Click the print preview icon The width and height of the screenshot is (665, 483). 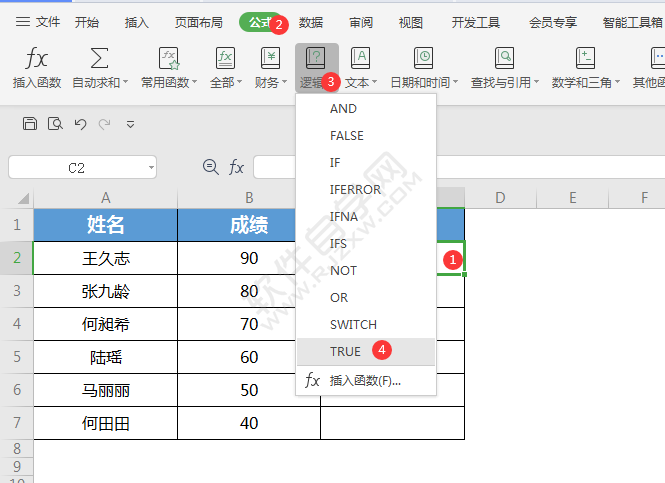(x=55, y=124)
